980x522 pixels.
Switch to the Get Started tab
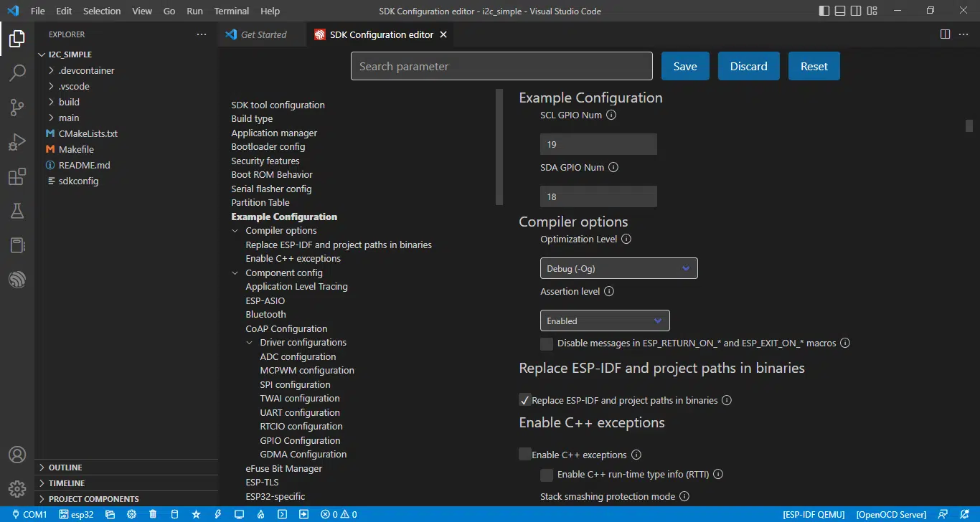click(x=263, y=34)
